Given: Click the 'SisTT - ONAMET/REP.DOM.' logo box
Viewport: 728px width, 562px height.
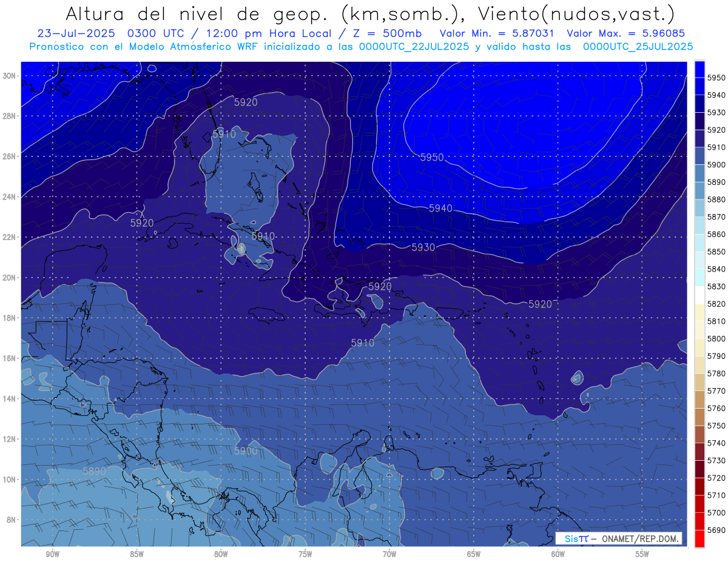Looking at the screenshot, I should pyautogui.click(x=618, y=538).
